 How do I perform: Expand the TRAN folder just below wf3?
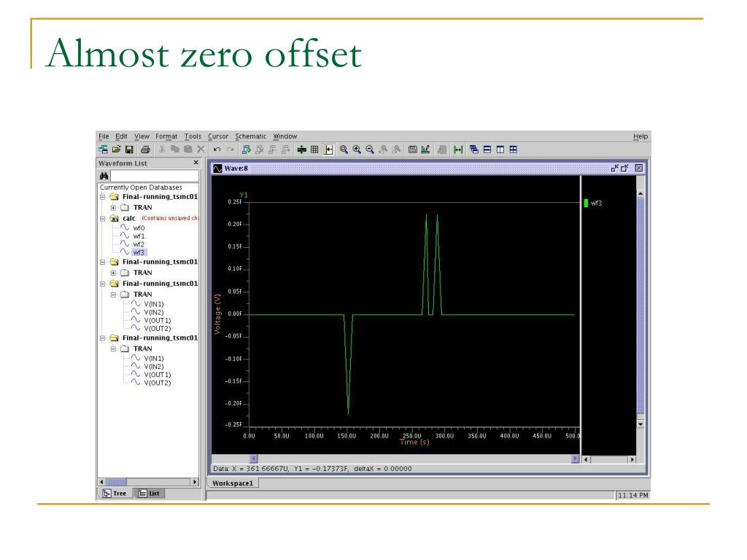113,273
